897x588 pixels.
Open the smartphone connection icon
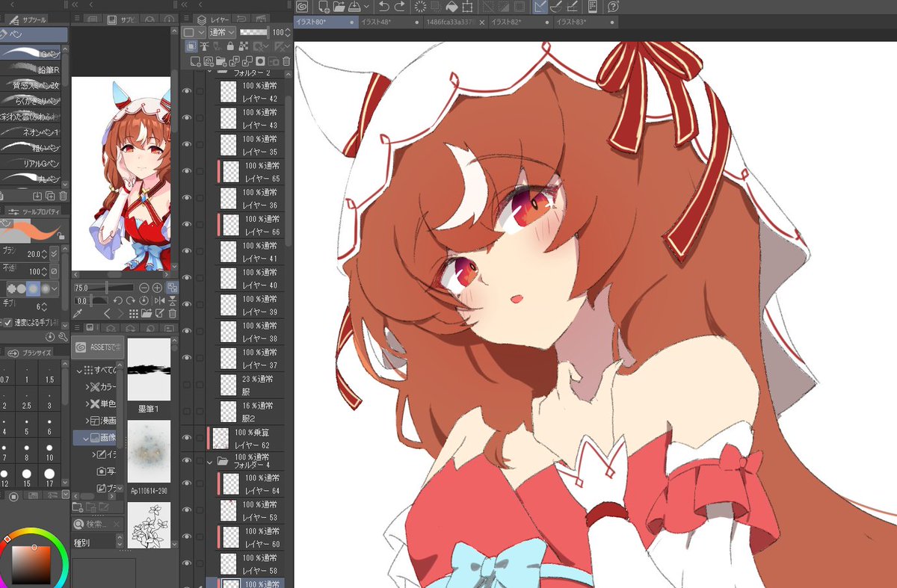point(592,7)
